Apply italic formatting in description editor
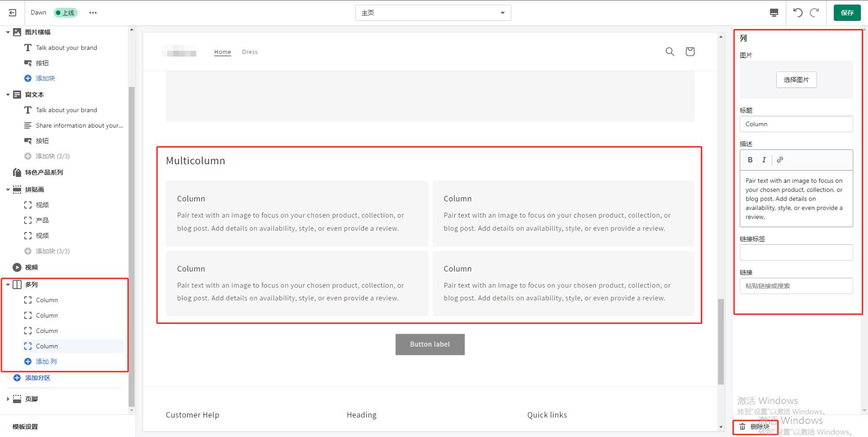 pos(764,160)
